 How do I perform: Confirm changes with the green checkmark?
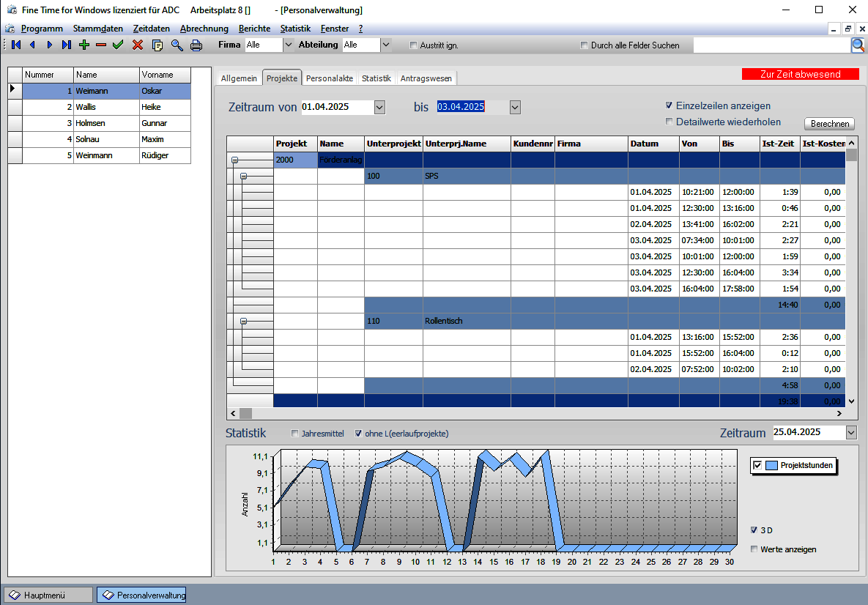click(x=118, y=45)
